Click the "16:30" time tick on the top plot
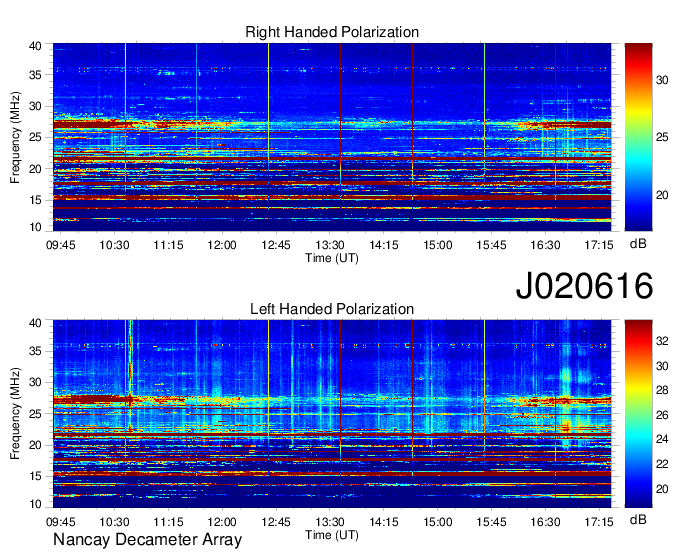 (x=545, y=245)
